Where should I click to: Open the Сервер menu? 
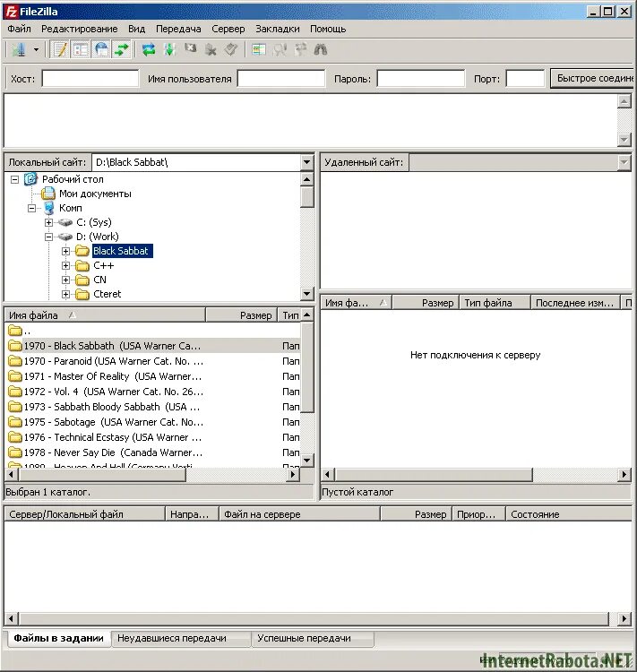(x=228, y=29)
